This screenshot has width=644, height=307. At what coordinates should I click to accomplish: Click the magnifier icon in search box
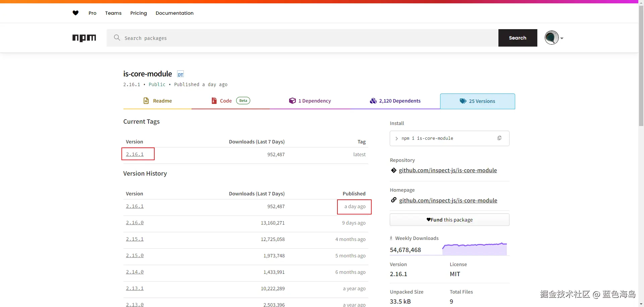pyautogui.click(x=117, y=38)
